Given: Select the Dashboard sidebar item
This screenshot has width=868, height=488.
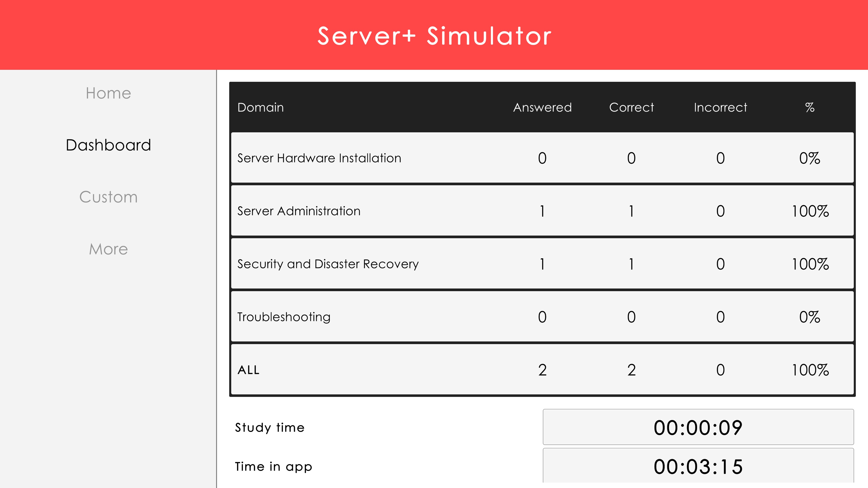Looking at the screenshot, I should coord(108,145).
